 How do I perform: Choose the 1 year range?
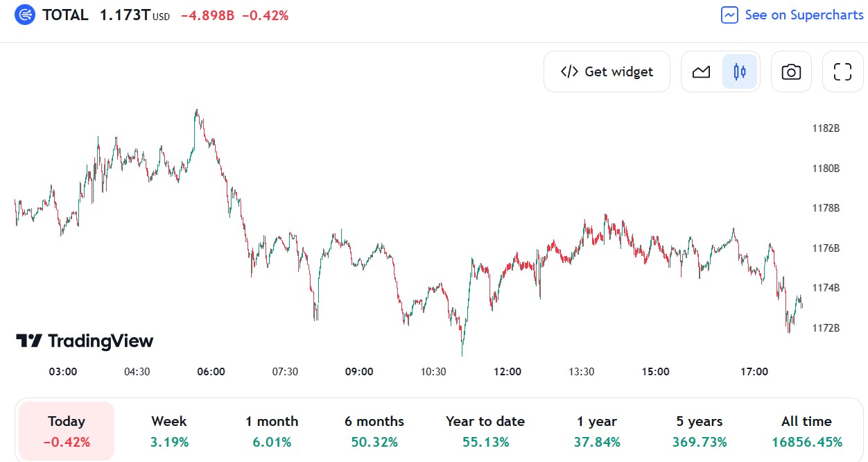(597, 431)
